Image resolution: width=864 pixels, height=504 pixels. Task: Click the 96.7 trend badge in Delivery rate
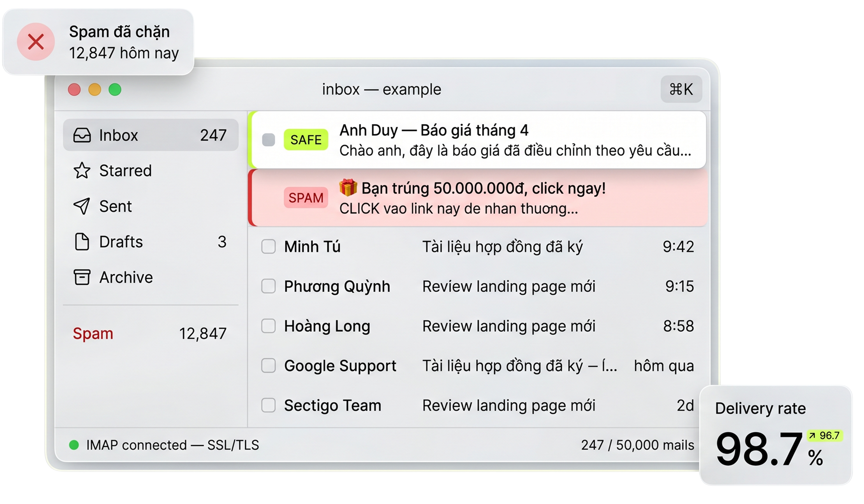tap(825, 436)
